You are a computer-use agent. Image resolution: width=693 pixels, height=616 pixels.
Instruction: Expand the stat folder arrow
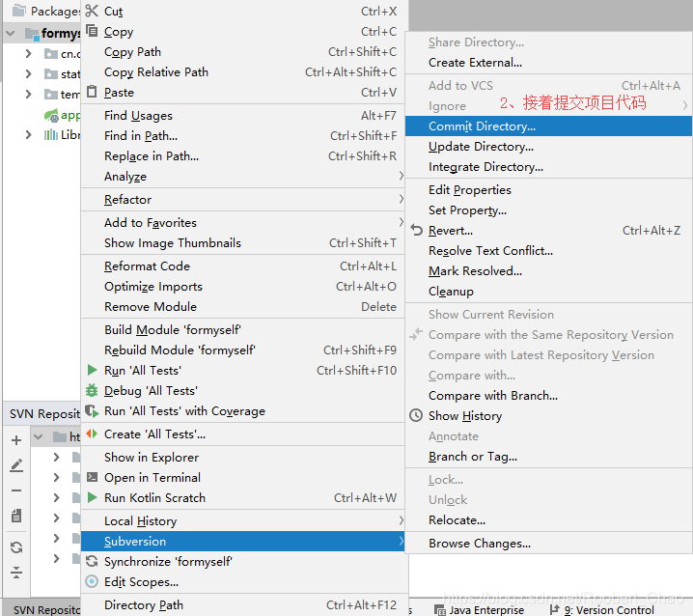coord(29,73)
